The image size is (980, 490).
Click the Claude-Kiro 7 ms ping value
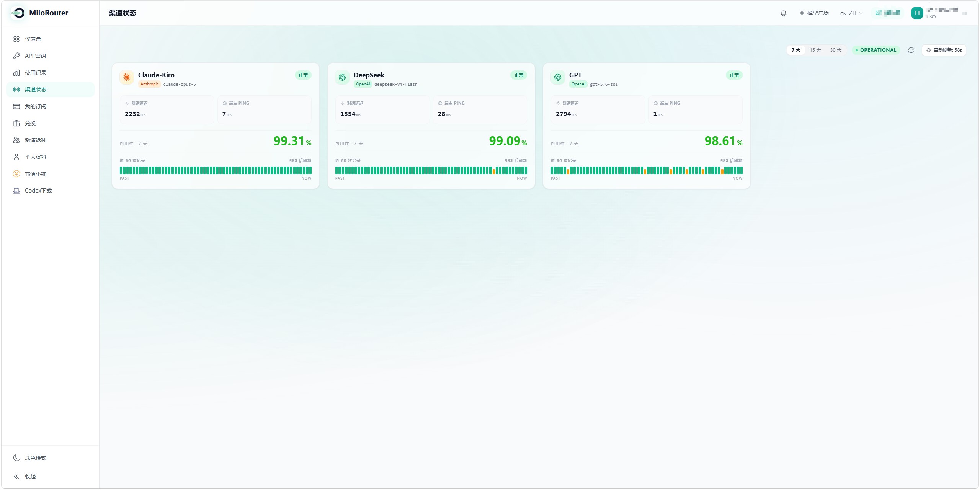tap(227, 114)
